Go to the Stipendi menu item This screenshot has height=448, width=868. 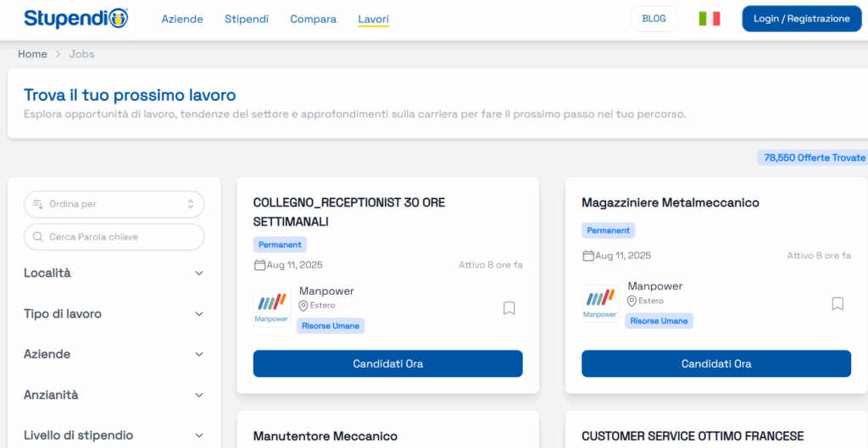[x=247, y=19]
